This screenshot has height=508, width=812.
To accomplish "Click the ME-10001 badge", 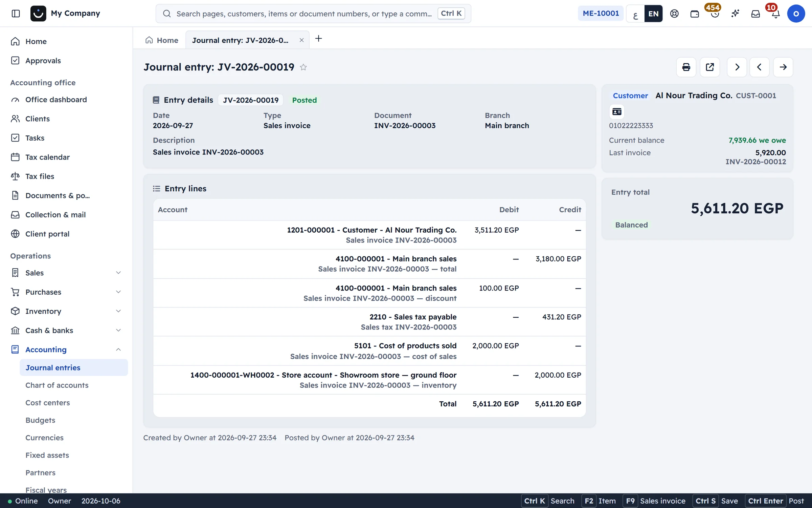I will click(x=601, y=14).
